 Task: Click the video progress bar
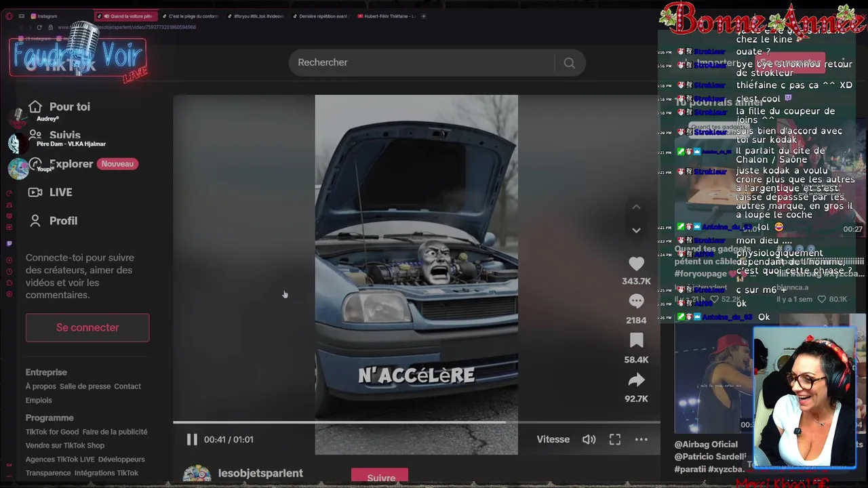[416, 422]
